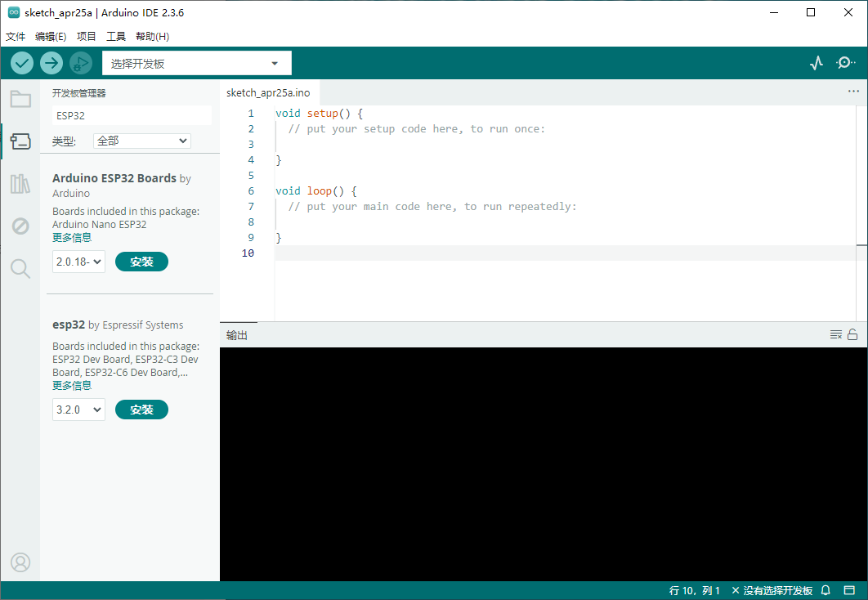This screenshot has width=868, height=600.
Task: Install Arduino ESP32 Boards package
Action: click(141, 262)
